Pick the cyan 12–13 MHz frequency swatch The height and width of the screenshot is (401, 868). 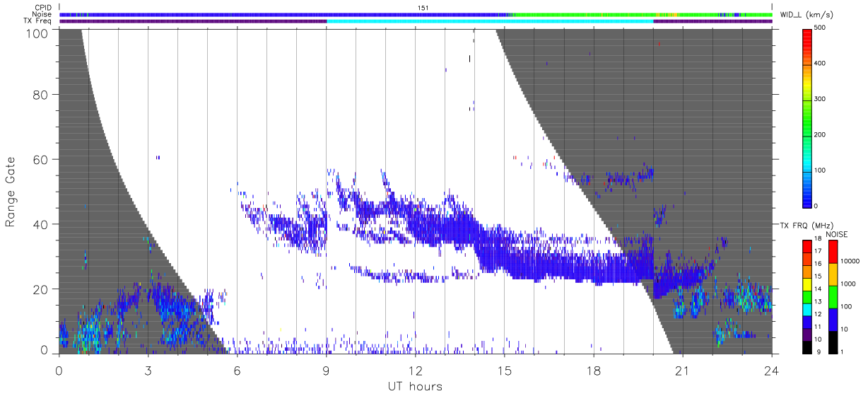tap(807, 310)
